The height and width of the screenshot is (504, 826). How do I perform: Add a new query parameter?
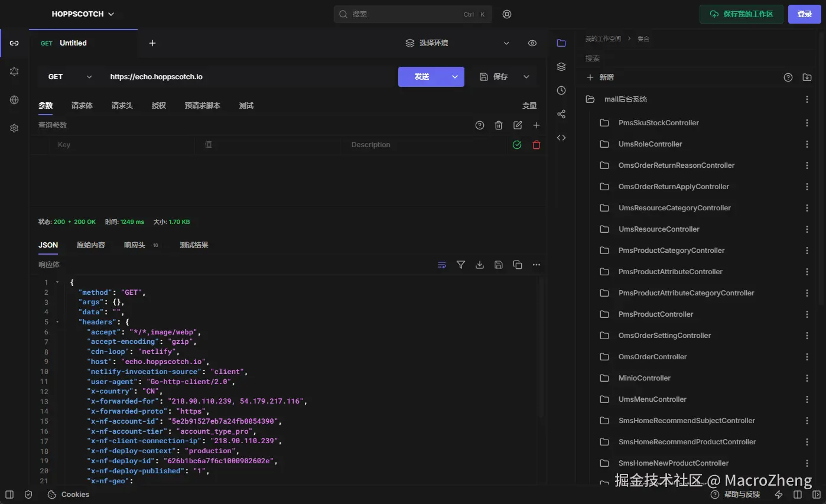point(536,125)
